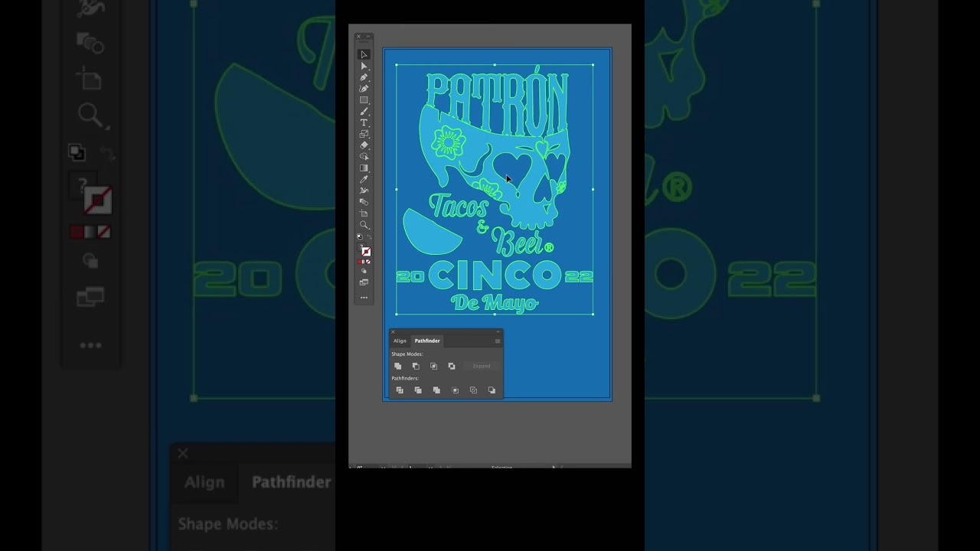
Task: Apply the Minus Back pathfinder
Action: [492, 390]
